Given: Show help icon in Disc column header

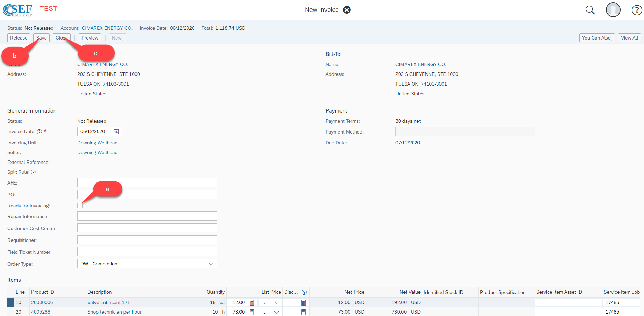Looking at the screenshot, I should 304,292.
